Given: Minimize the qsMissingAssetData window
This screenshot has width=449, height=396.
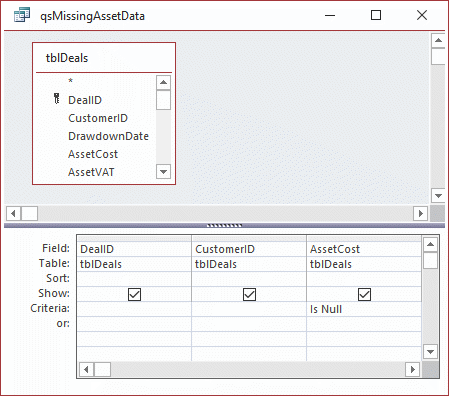Looking at the screenshot, I should 330,15.
